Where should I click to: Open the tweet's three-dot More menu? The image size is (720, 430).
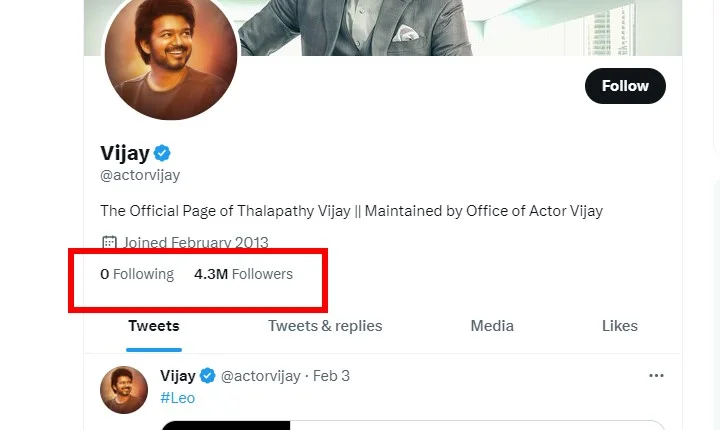coord(656,376)
